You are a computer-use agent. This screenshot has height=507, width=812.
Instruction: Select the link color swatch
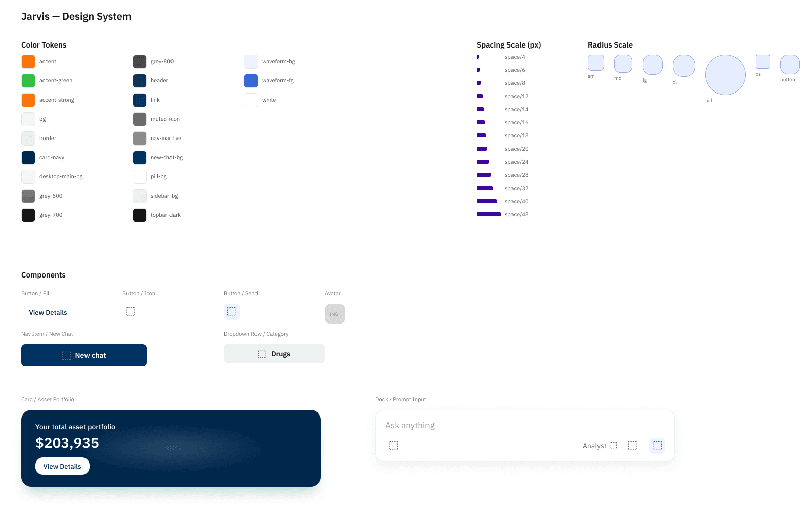coord(140,100)
